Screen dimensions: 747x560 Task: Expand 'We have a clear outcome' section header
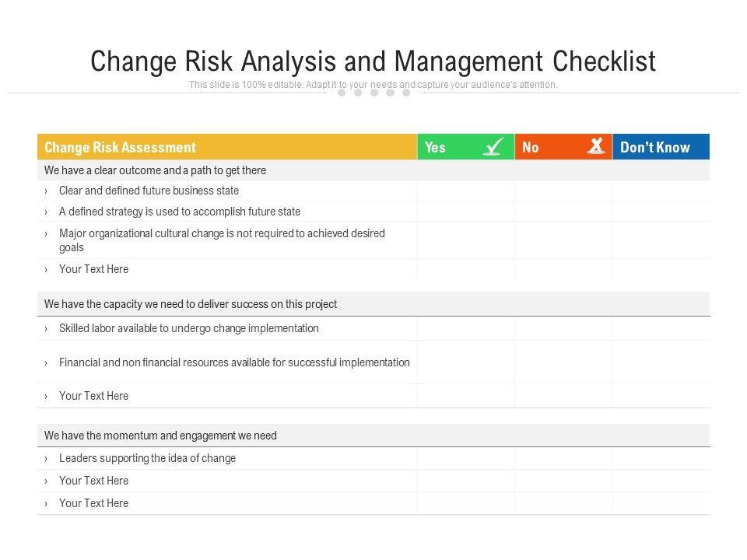point(156,170)
